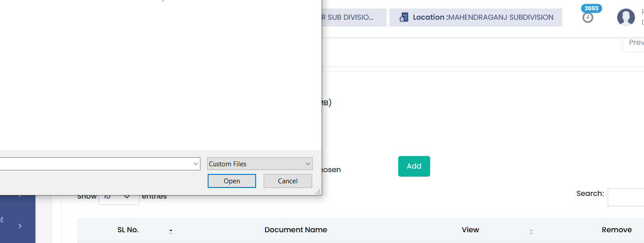Grab the file dialog resize grip
The height and width of the screenshot is (243, 644).
click(x=318, y=192)
